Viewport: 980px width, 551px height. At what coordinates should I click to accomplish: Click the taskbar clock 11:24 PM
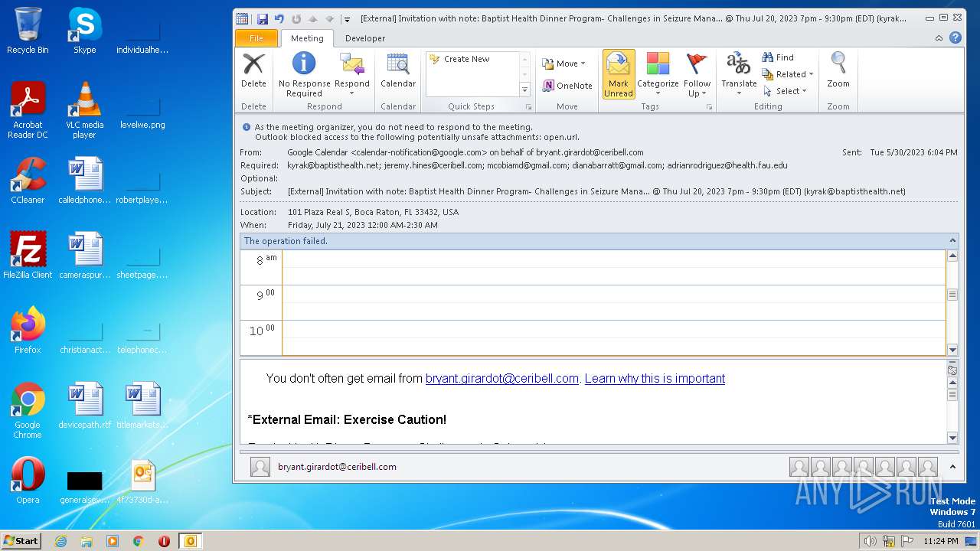click(941, 541)
